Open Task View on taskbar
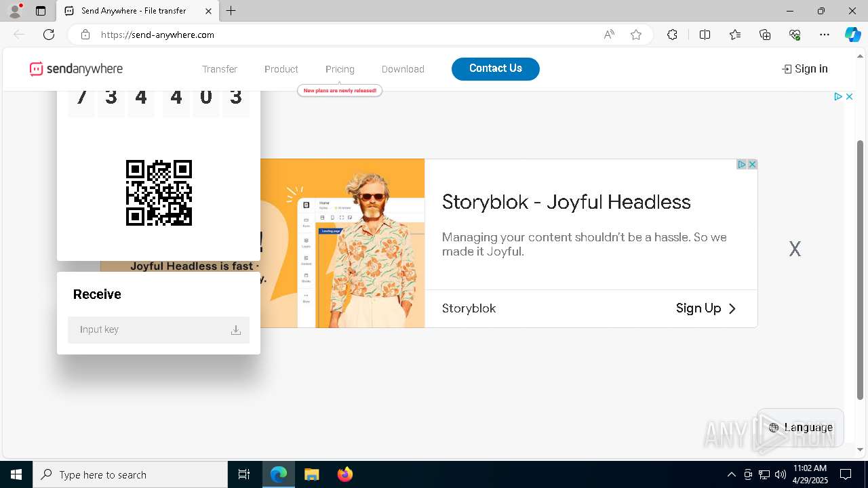Image resolution: width=868 pixels, height=488 pixels. point(244,474)
